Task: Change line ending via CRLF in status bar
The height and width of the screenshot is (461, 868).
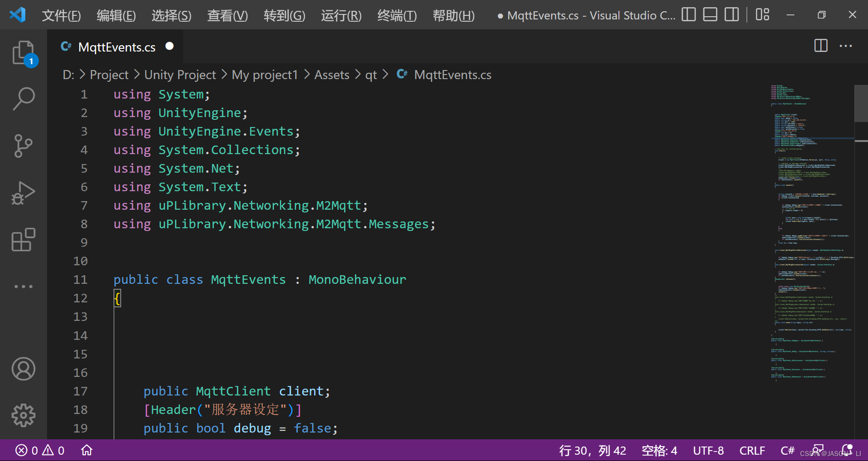Action: point(752,450)
